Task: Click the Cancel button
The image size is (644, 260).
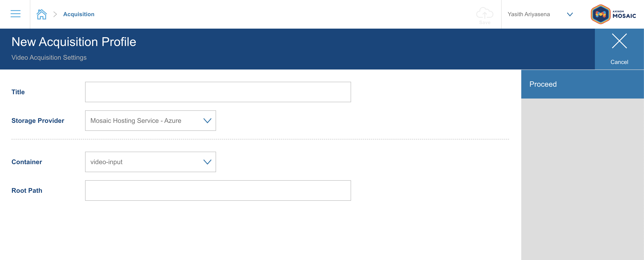Action: [620, 49]
